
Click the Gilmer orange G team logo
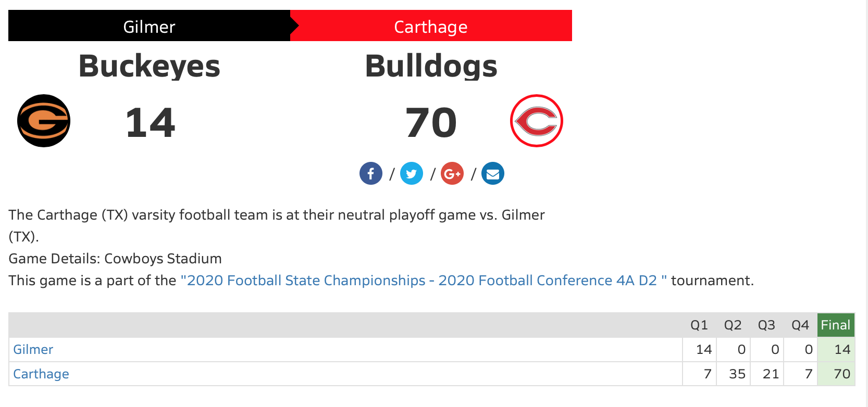(44, 121)
